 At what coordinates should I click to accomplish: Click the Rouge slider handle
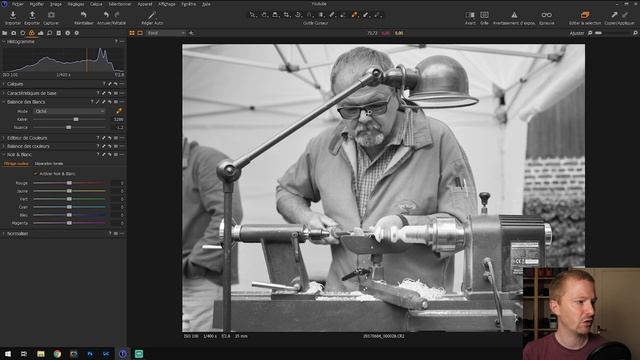pos(69,183)
